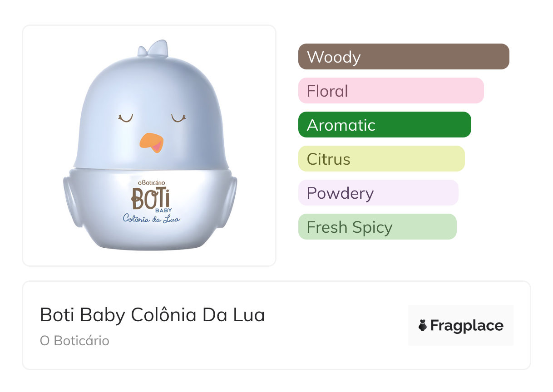Image resolution: width=553 pixels, height=392 pixels.
Task: Click the Woody accord bar
Action: coord(403,57)
